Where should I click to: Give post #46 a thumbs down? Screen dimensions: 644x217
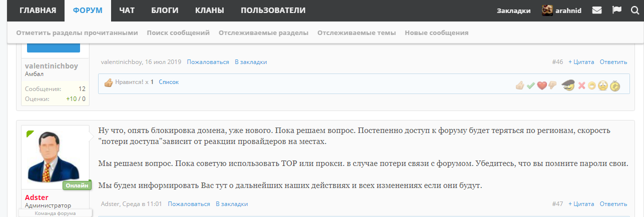click(552, 85)
